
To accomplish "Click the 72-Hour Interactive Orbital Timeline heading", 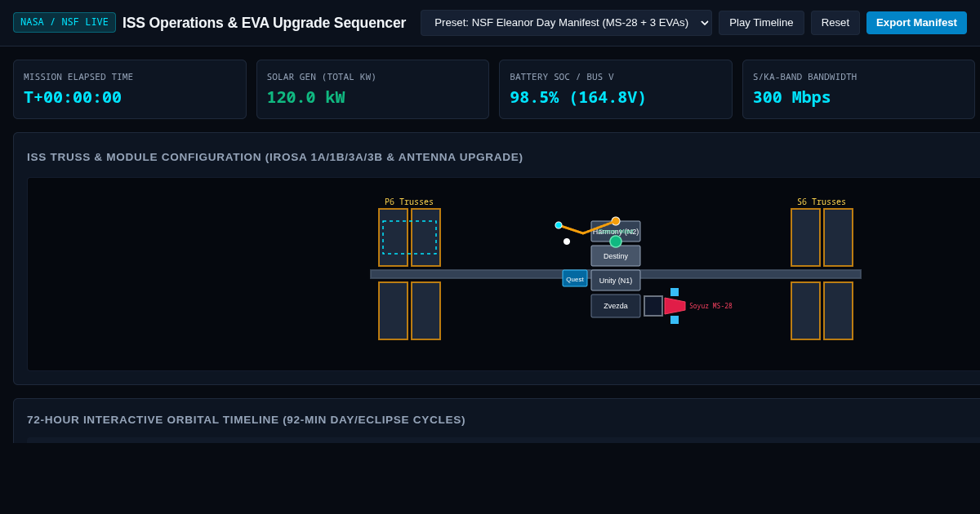I will (247, 419).
